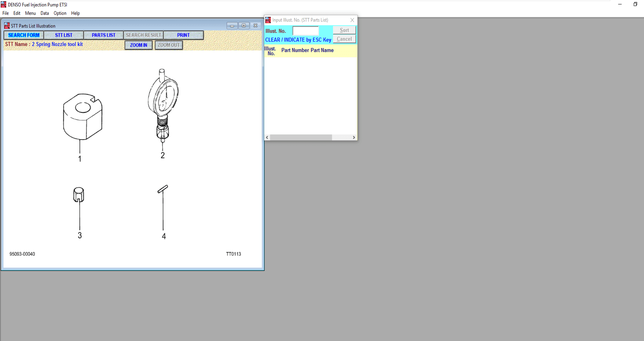Screen dimensions: 644x341
Task: Click the SEARCH FORM button
Action: [x=24, y=35]
